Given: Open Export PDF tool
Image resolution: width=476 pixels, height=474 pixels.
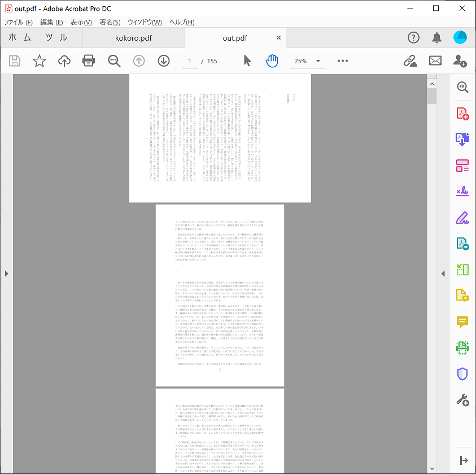Looking at the screenshot, I should [x=462, y=243].
